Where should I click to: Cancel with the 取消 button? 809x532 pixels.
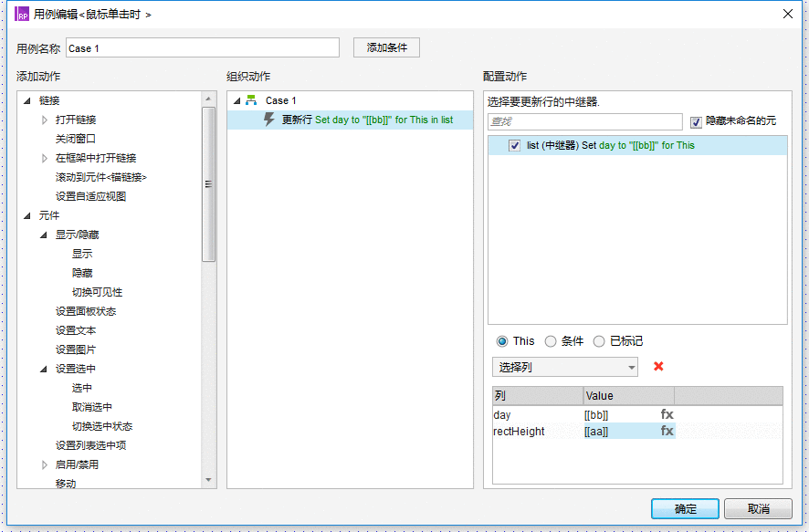[758, 509]
